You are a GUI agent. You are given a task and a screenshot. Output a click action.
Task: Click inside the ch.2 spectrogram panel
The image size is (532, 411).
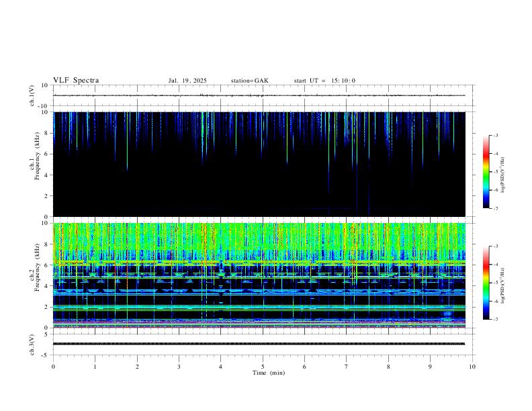coord(259,275)
